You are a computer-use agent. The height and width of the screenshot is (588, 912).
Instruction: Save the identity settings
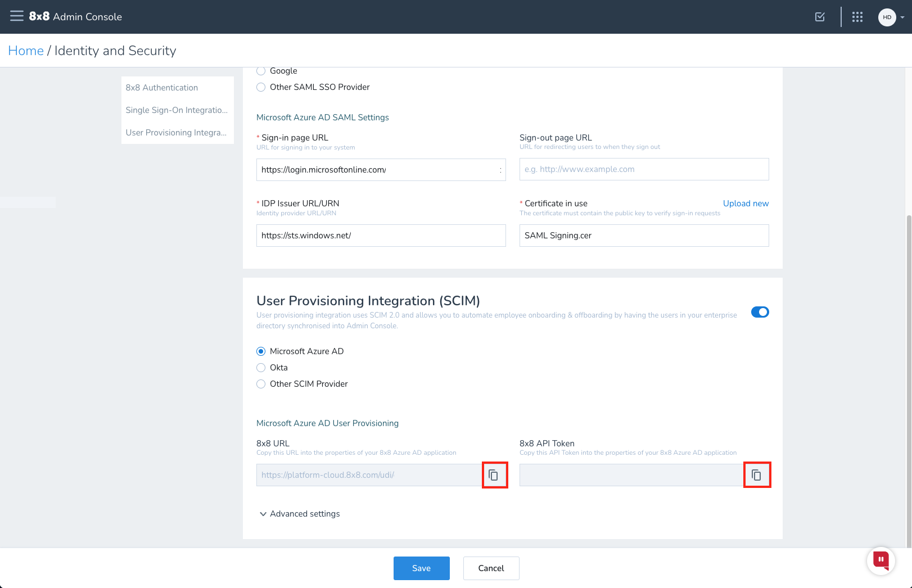(422, 568)
